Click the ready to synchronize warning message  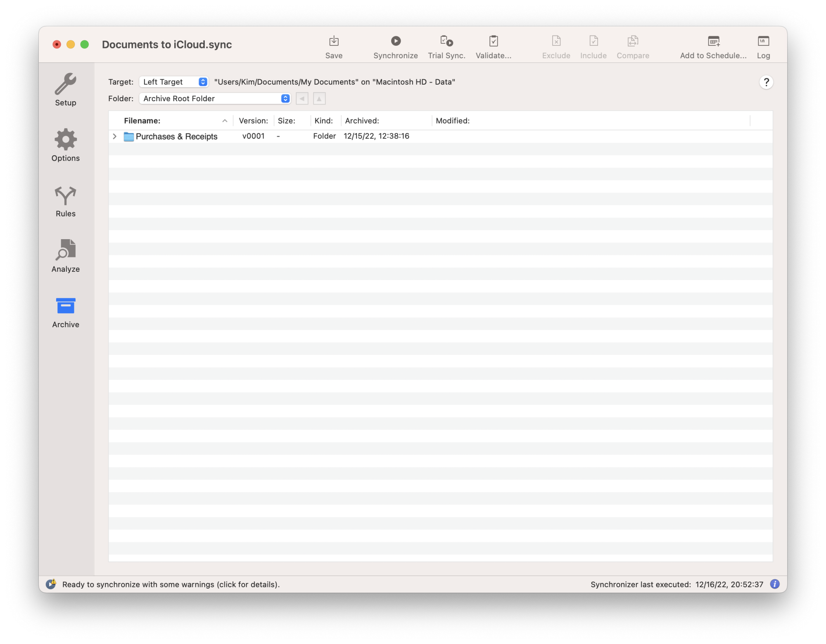(x=171, y=584)
